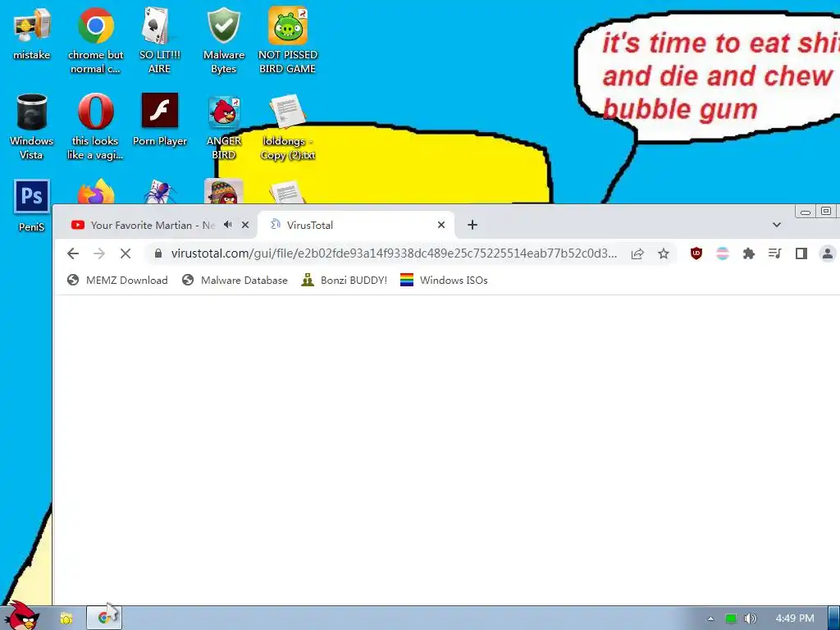Open loldongs - Copy (2).txt file
The image size is (840, 630).
coord(288,126)
